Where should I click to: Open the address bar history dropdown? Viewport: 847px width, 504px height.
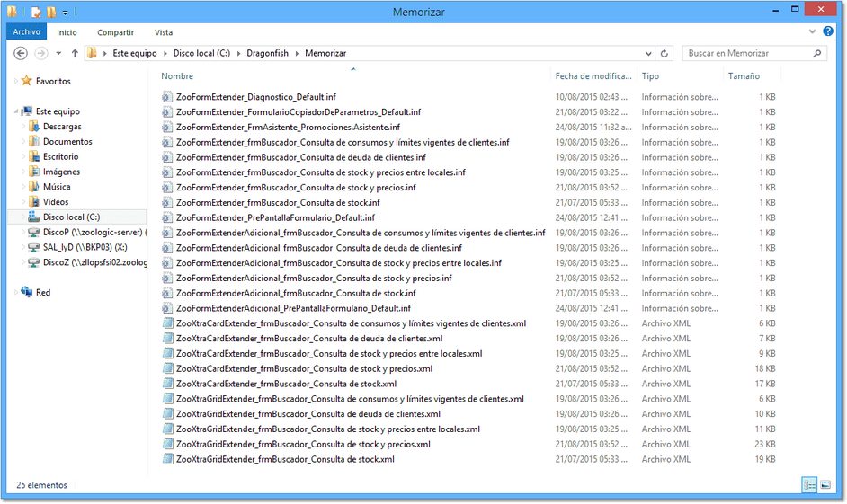click(649, 54)
